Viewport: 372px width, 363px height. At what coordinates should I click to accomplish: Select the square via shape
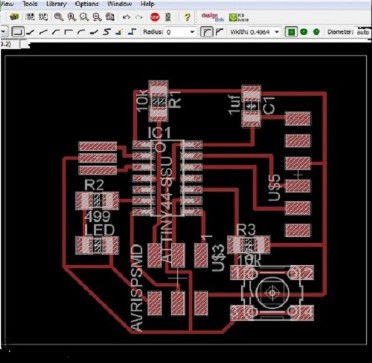tap(291, 32)
